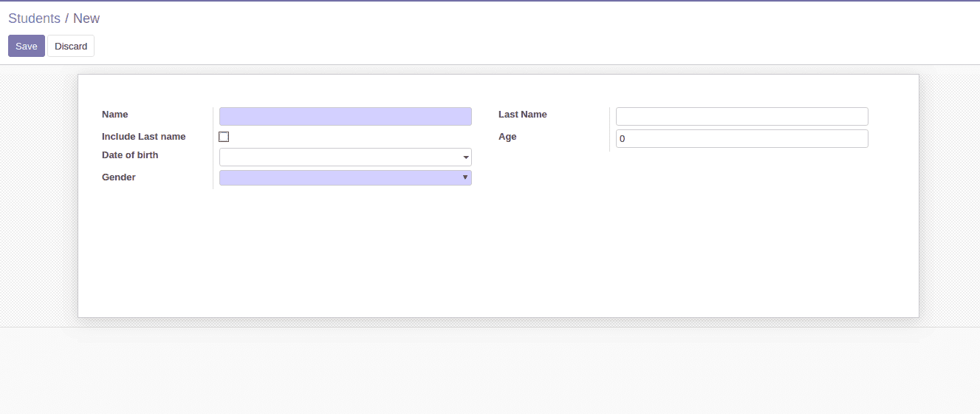The width and height of the screenshot is (980, 414).
Task: Click the Date of birth label
Action: point(130,155)
